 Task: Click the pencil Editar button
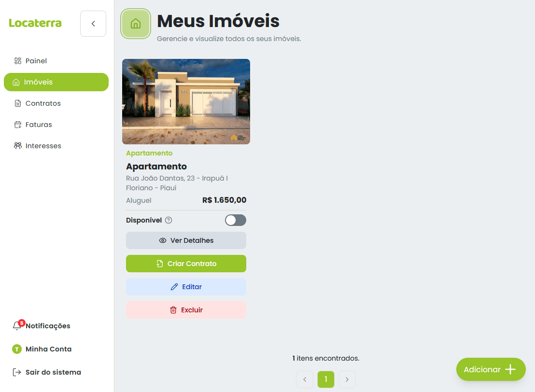coord(186,287)
